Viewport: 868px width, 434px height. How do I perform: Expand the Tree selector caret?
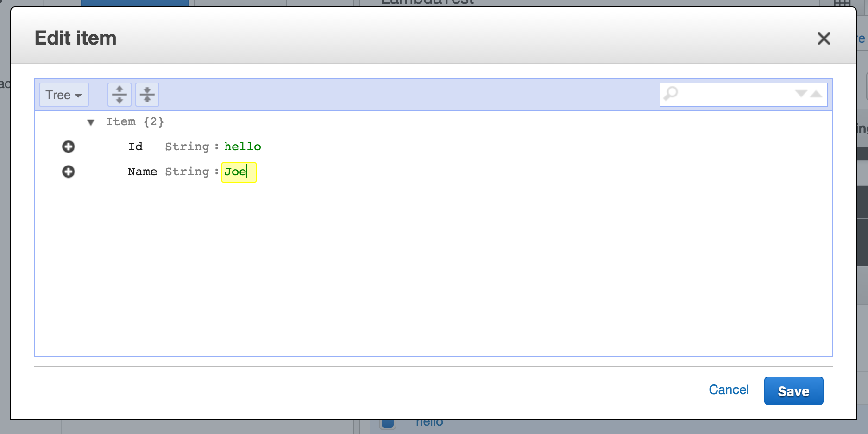78,96
